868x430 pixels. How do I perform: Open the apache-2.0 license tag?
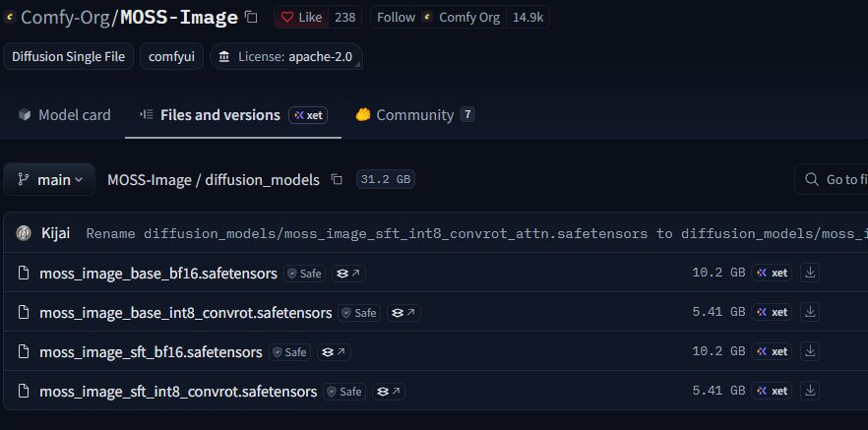click(x=286, y=56)
